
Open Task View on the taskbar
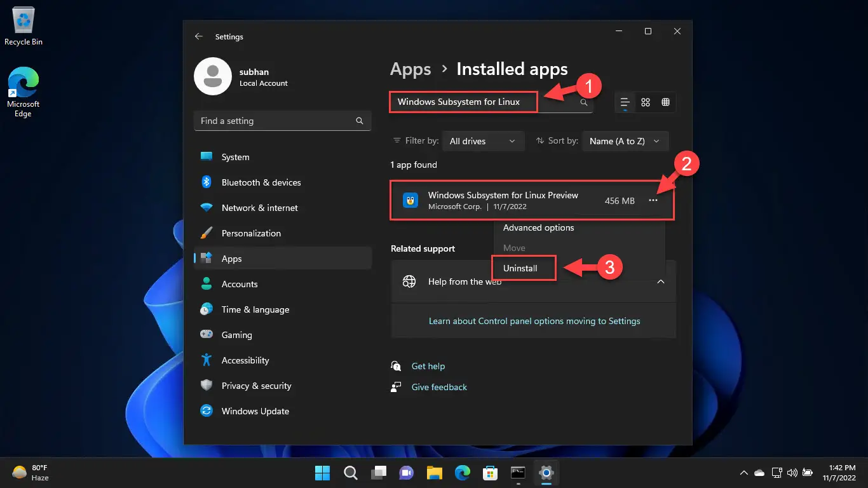pos(379,473)
